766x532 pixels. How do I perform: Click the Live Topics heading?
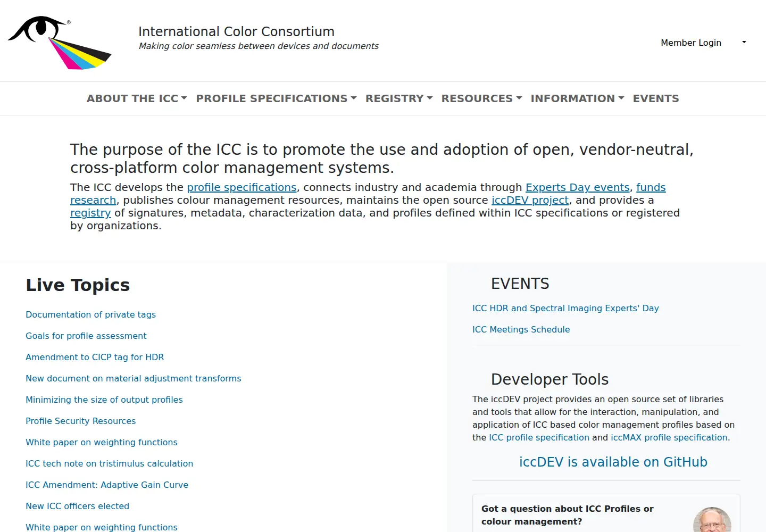click(x=78, y=285)
